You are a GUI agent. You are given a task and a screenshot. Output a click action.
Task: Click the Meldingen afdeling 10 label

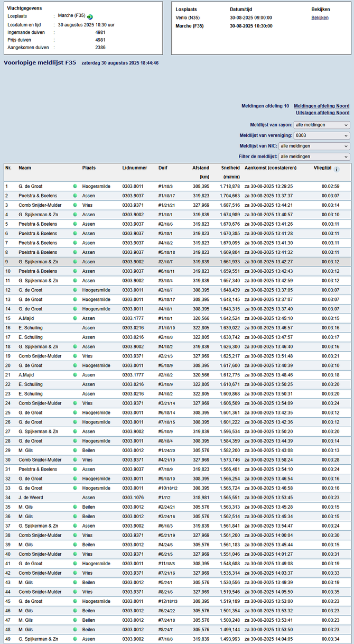click(x=265, y=106)
